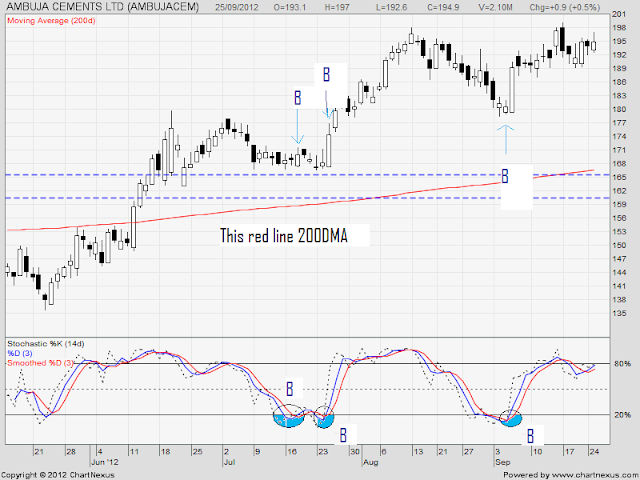Click the 147 price axis label
This screenshot has width=640, height=480.
click(619, 259)
